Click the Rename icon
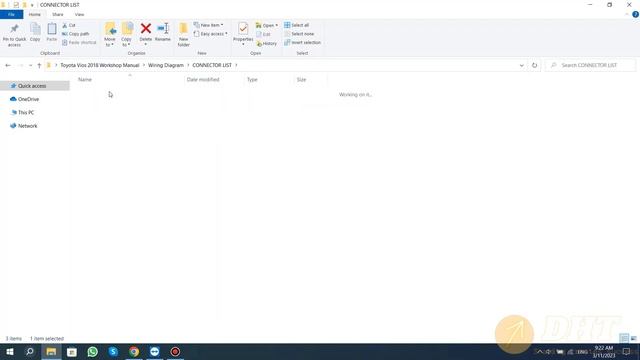The image size is (640, 360). (x=163, y=29)
